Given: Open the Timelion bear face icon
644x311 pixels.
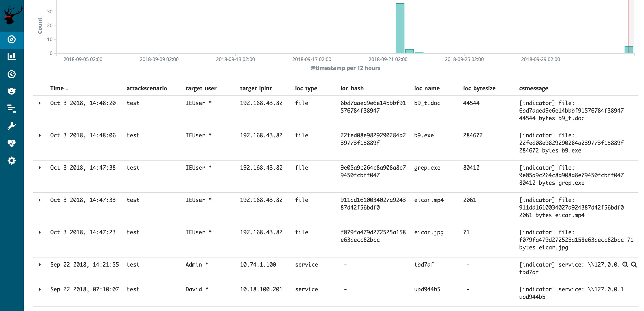Looking at the screenshot, I should 12,91.
